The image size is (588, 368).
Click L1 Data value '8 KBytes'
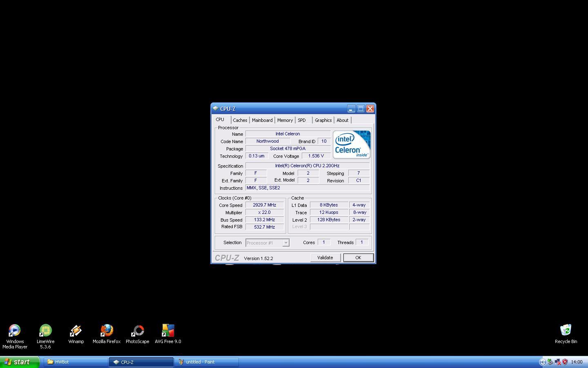[x=329, y=205]
